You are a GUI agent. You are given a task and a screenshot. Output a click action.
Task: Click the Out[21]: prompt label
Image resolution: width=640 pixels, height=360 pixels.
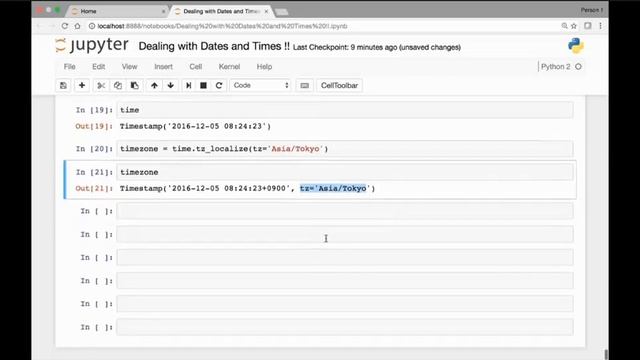(x=94, y=188)
